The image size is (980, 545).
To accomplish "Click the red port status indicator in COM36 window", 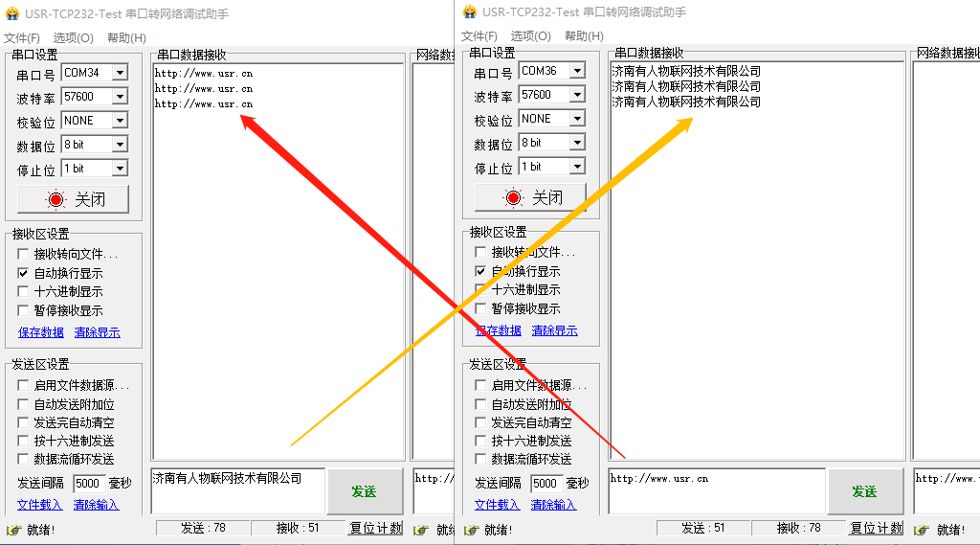I will [x=513, y=197].
